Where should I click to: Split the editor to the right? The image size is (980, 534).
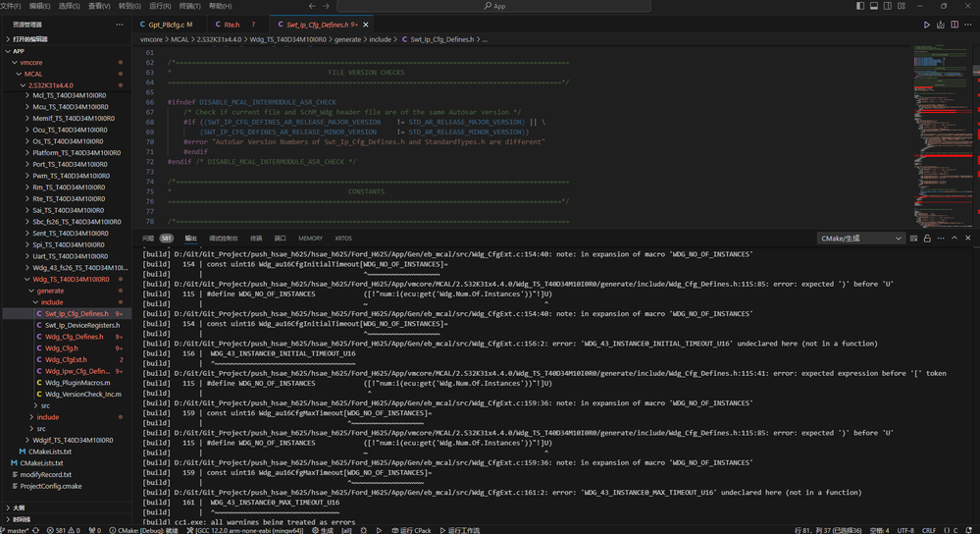tap(954, 25)
